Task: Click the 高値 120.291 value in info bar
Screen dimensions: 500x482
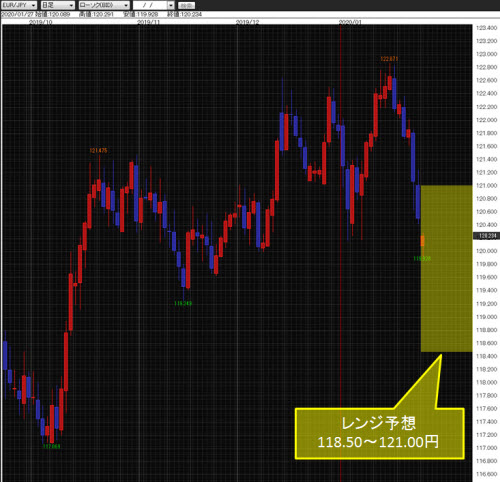Action: (x=96, y=14)
